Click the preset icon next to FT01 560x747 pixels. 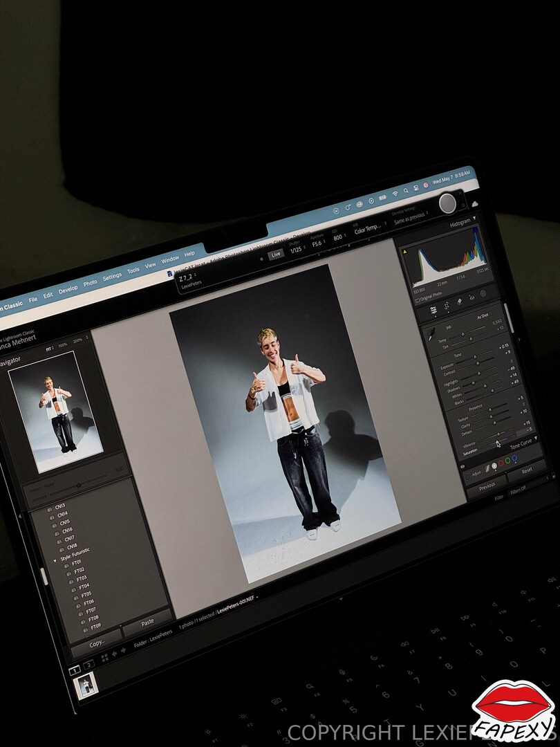pyautogui.click(x=67, y=566)
